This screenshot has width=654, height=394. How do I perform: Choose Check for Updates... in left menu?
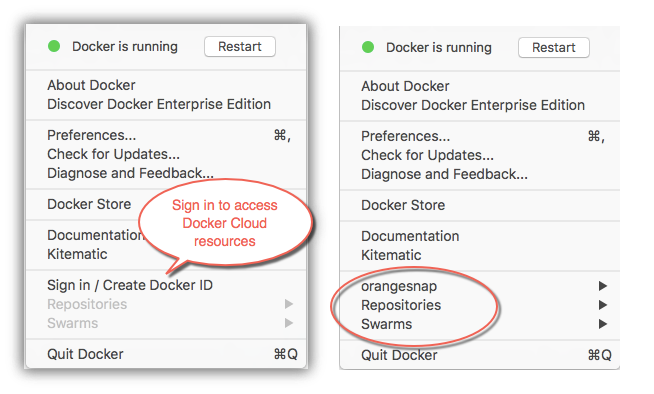coord(113,154)
